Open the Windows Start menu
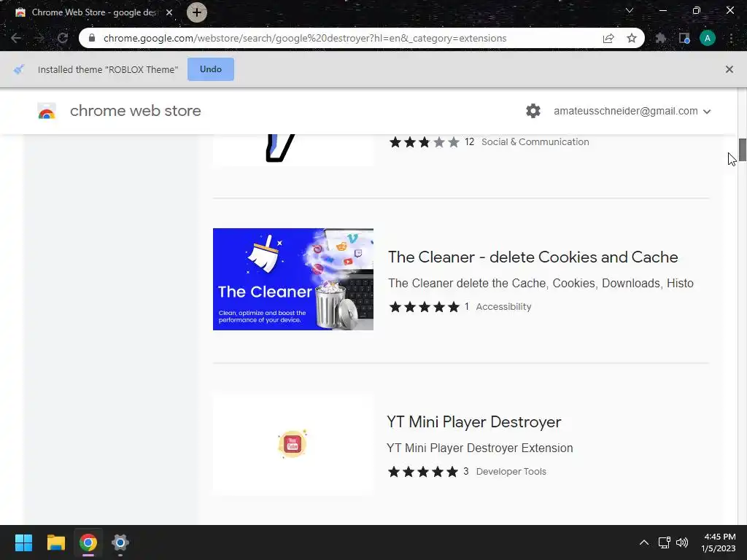 coord(23,542)
